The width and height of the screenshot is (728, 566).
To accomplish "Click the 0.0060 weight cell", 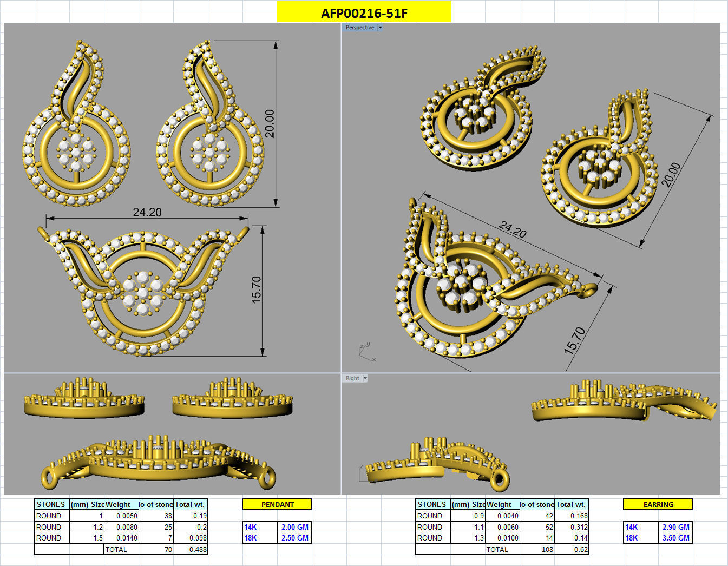I will coord(502,527).
